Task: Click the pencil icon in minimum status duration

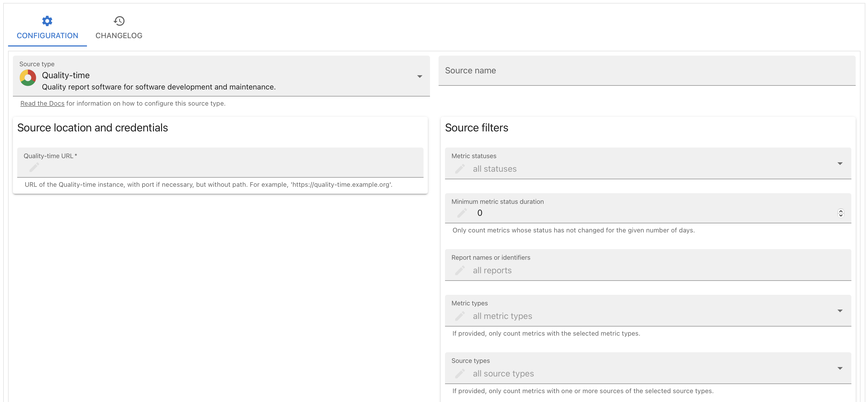Action: pos(462,213)
